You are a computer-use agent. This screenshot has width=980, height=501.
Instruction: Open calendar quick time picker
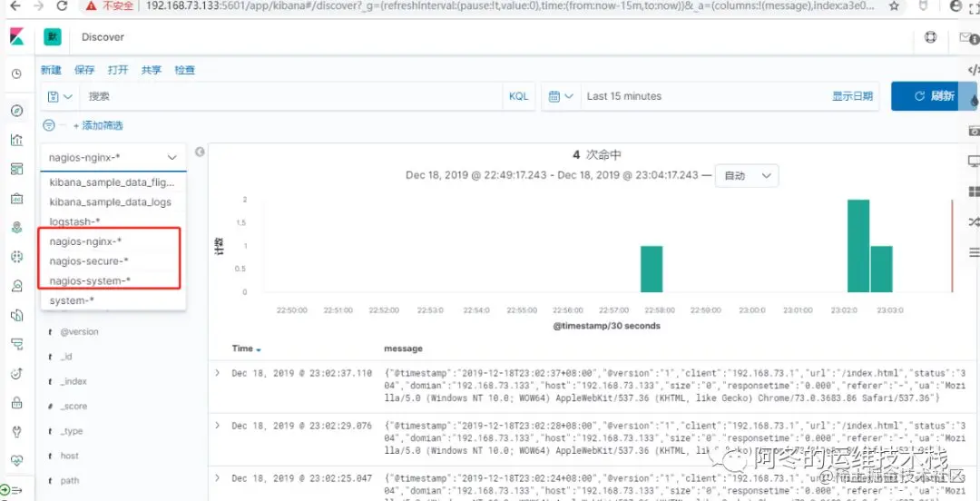click(x=561, y=96)
